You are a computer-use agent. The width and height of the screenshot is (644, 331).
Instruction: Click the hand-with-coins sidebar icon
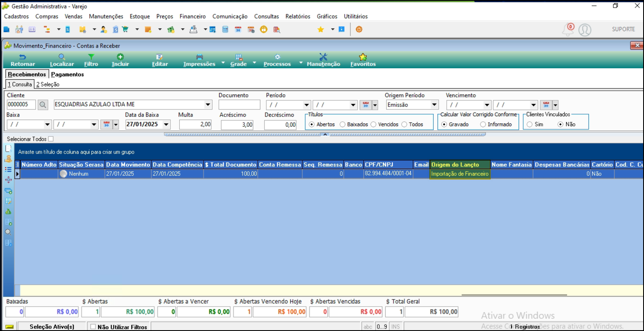click(x=8, y=159)
